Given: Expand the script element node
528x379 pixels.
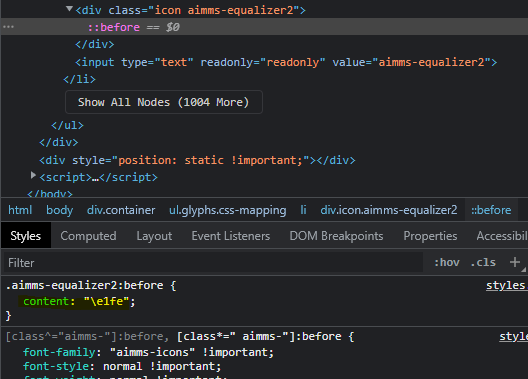Looking at the screenshot, I should click(33, 175).
